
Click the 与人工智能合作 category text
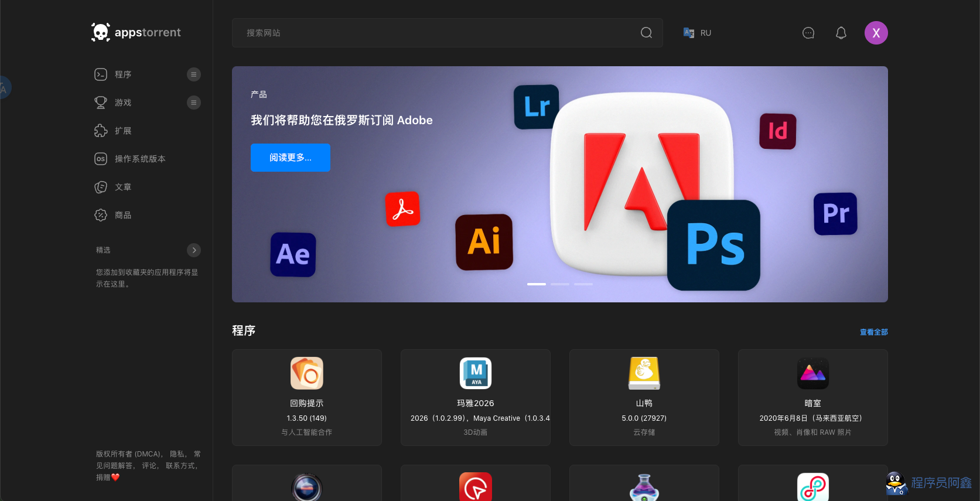(x=307, y=432)
